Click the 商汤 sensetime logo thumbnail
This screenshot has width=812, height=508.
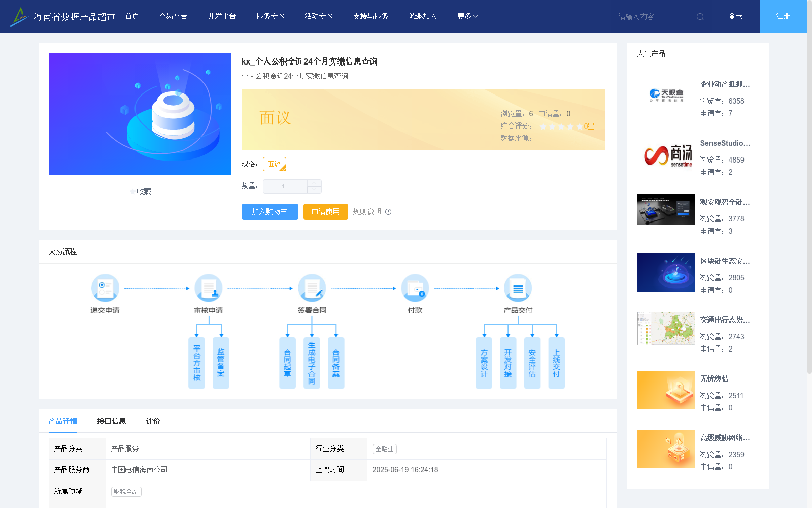pyautogui.click(x=666, y=154)
